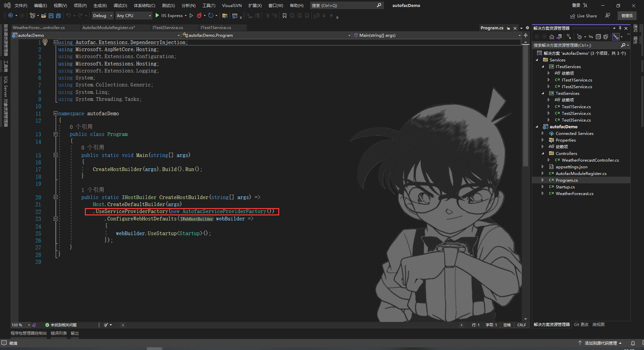The height and width of the screenshot is (350, 644).
Task: Click the New Project toolbar icon
Action: coord(32,16)
